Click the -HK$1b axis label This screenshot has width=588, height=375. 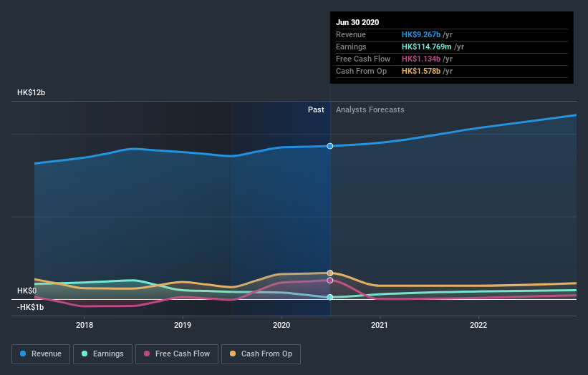[30, 307]
